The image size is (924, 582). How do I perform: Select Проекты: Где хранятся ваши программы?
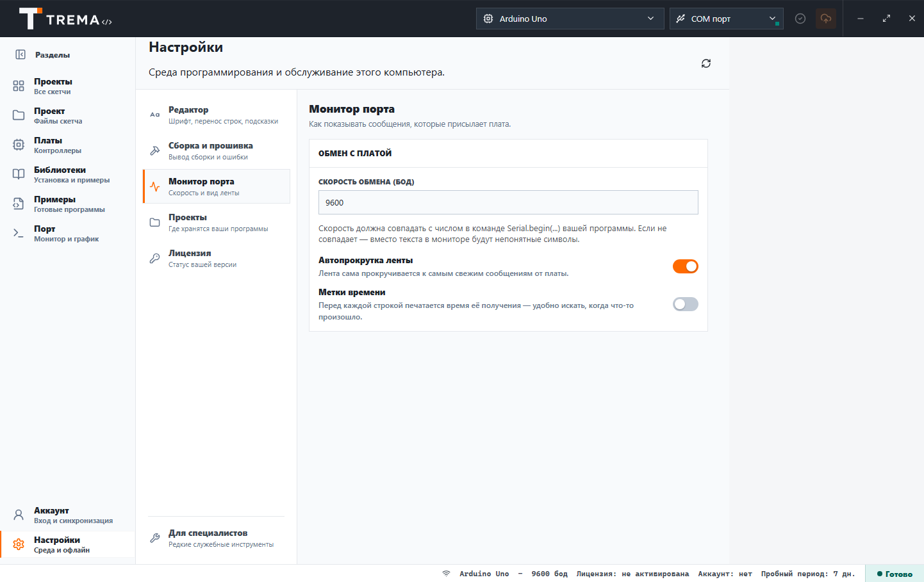(x=217, y=222)
